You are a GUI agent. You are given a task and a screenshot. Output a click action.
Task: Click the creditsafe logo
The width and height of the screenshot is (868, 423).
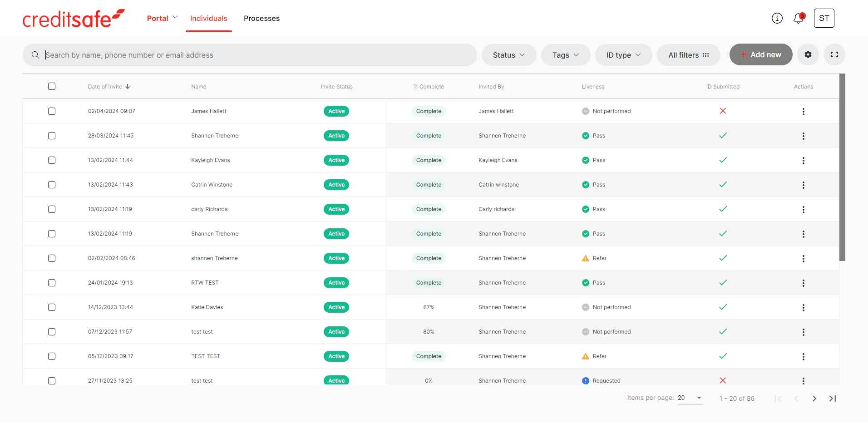(73, 18)
